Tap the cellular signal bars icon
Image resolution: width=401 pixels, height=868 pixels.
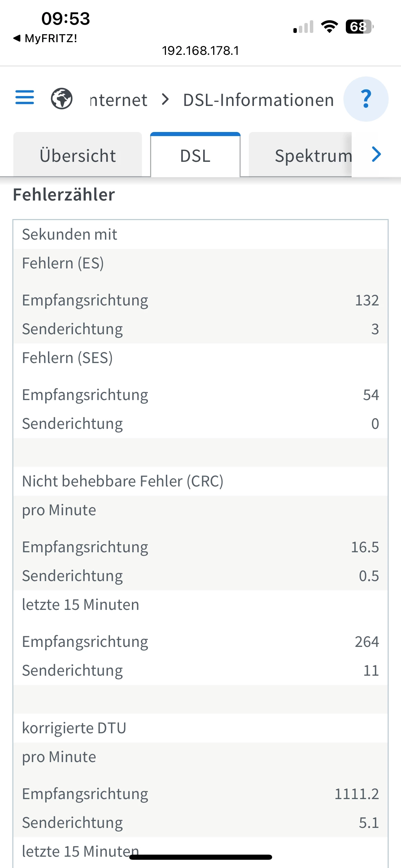(x=304, y=27)
